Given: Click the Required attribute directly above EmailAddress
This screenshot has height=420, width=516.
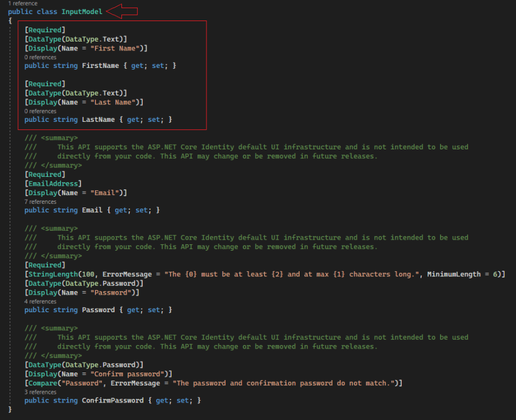Looking at the screenshot, I should click(x=45, y=175).
